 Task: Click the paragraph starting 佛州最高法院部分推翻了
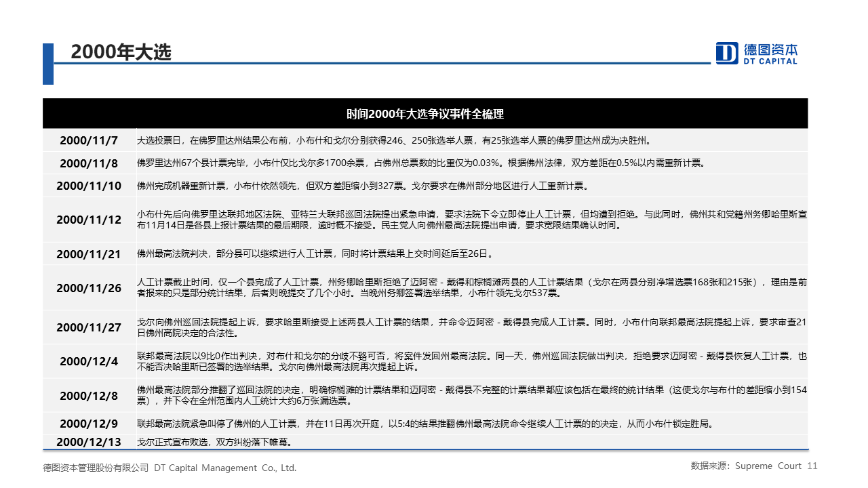[472, 396]
